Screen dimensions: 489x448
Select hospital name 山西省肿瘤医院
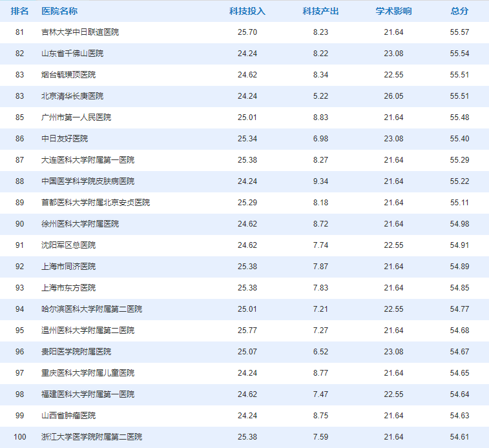coord(68,416)
